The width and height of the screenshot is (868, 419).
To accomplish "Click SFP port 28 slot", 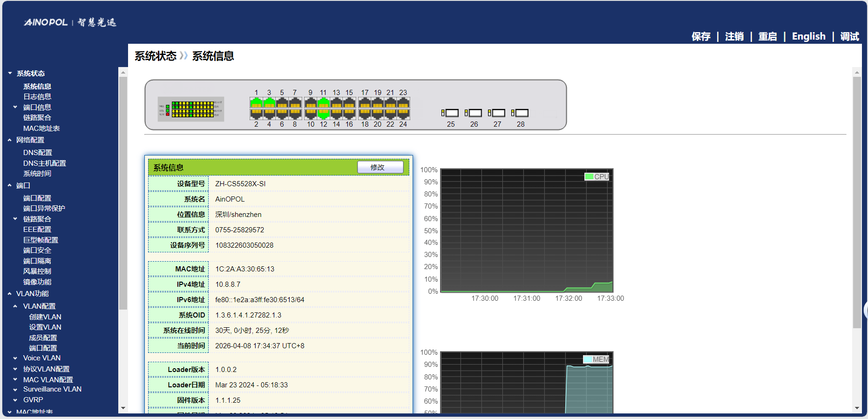I will coord(520,113).
